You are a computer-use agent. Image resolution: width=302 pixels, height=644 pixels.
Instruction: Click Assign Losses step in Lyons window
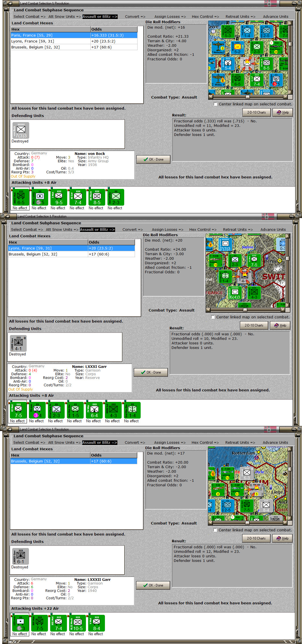[167, 230]
